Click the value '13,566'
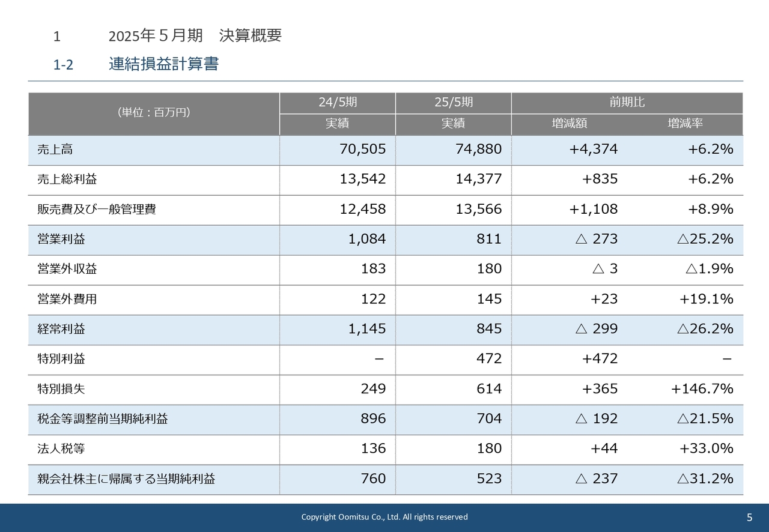The width and height of the screenshot is (769, 532). pos(479,209)
